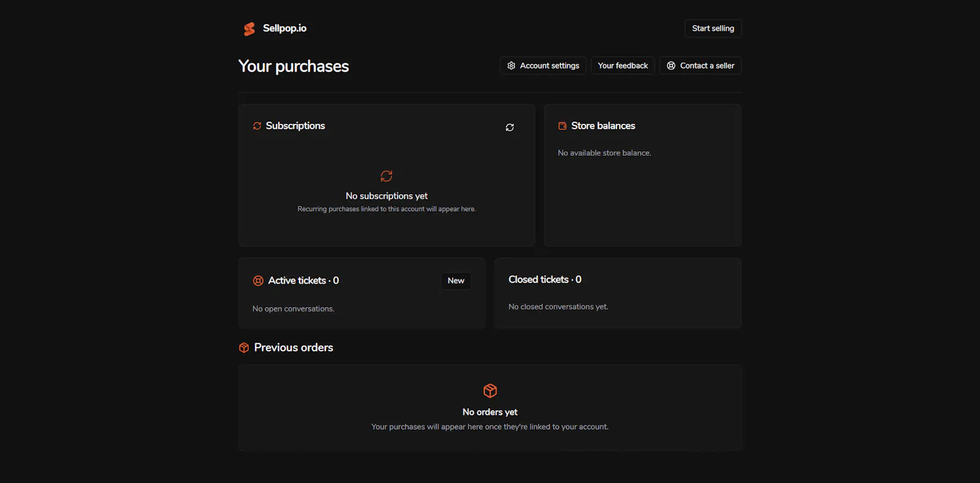Click the Sellpop.io logo icon
This screenshot has height=483, width=980.
[x=249, y=29]
